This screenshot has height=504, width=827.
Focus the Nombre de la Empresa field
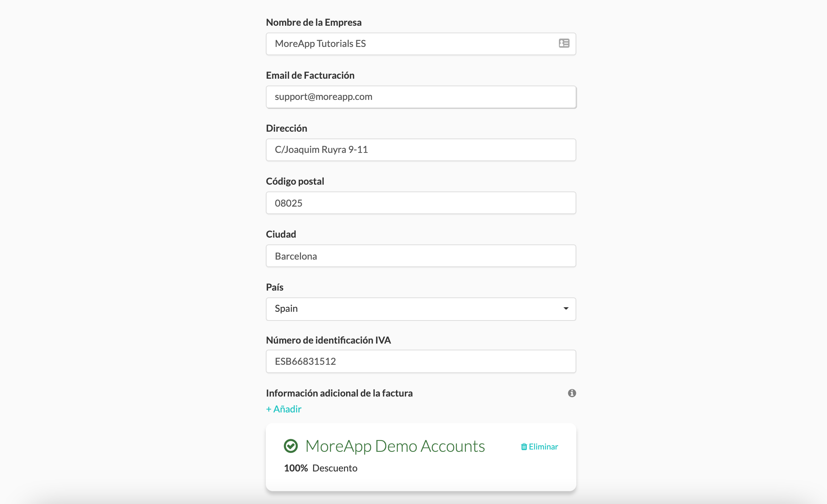(421, 44)
